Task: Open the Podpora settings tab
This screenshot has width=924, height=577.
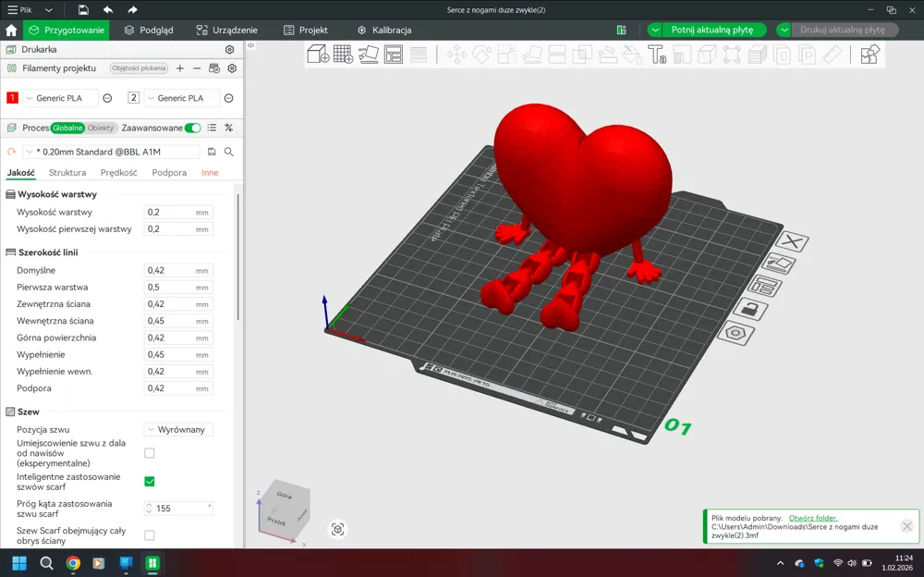Action: tap(169, 172)
